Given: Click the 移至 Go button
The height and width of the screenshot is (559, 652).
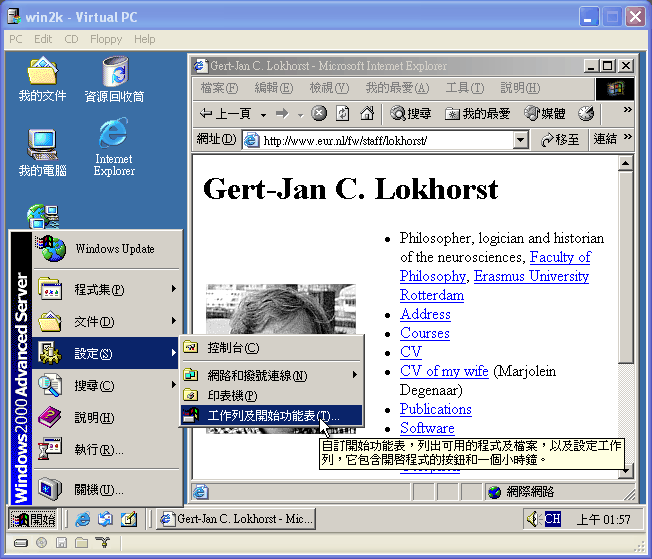Looking at the screenshot, I should coord(560,140).
